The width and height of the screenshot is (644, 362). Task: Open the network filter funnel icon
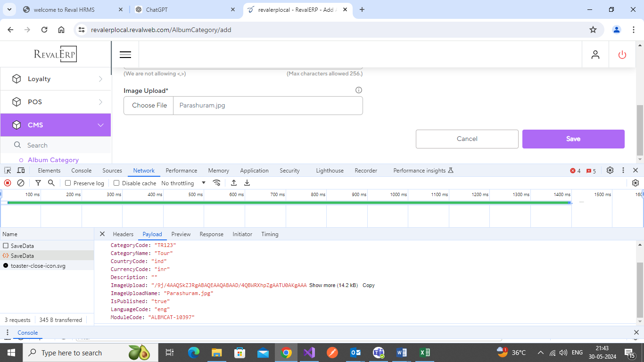pos(38,183)
